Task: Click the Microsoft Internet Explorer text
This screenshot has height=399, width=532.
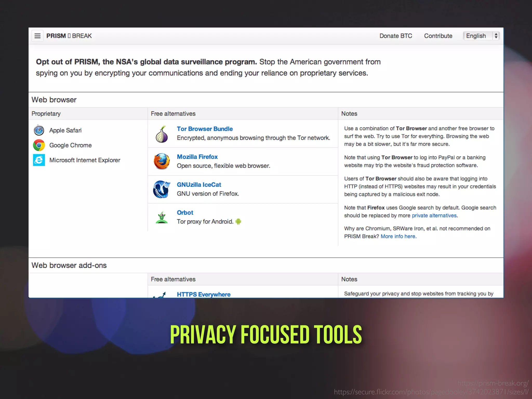Action: point(85,160)
